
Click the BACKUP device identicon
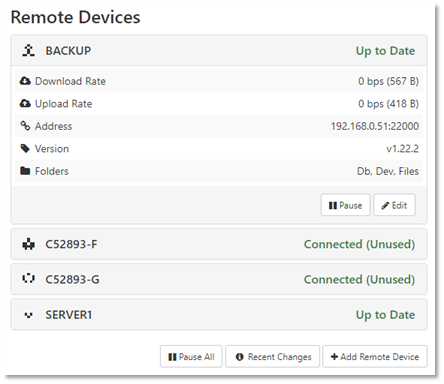tap(28, 51)
